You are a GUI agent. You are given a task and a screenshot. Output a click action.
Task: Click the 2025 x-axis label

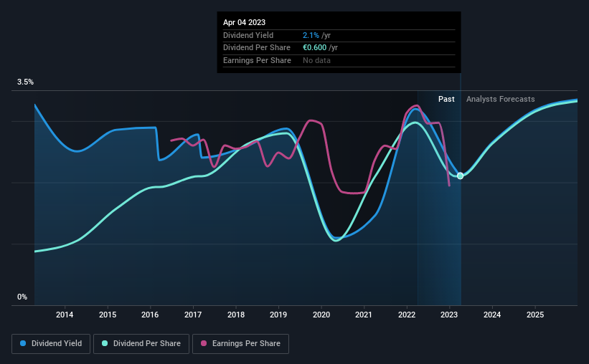pyautogui.click(x=535, y=315)
